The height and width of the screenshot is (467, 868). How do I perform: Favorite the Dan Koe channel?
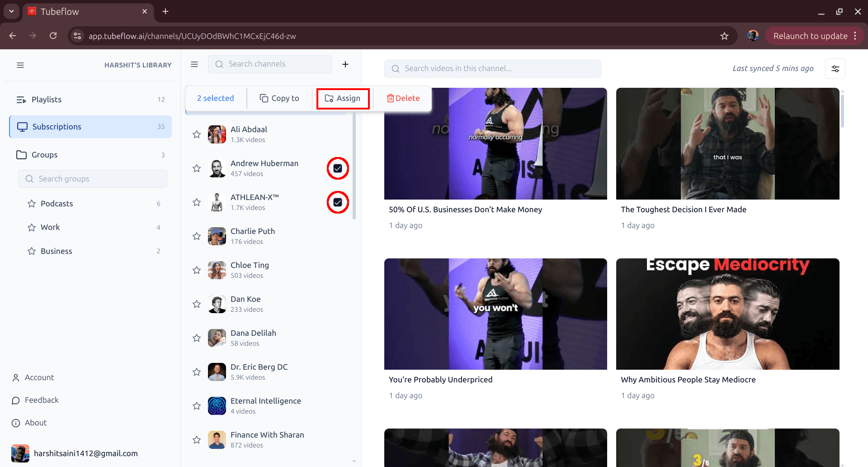[x=196, y=304]
